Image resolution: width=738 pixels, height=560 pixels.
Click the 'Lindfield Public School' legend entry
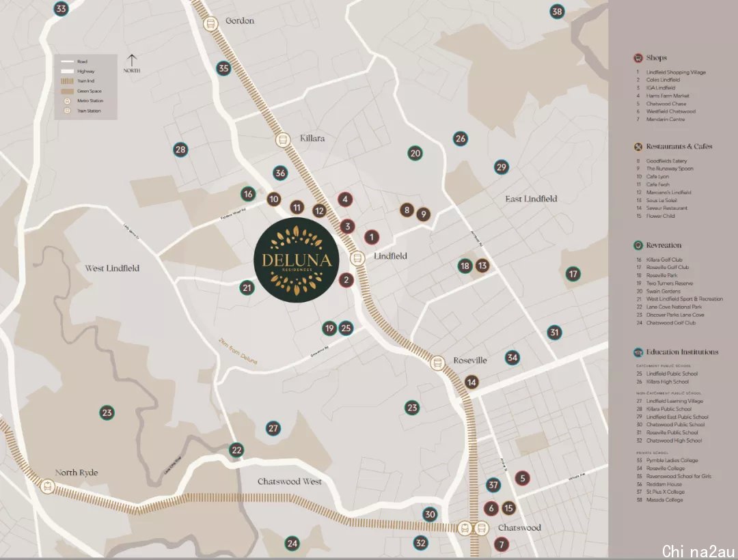(x=672, y=374)
